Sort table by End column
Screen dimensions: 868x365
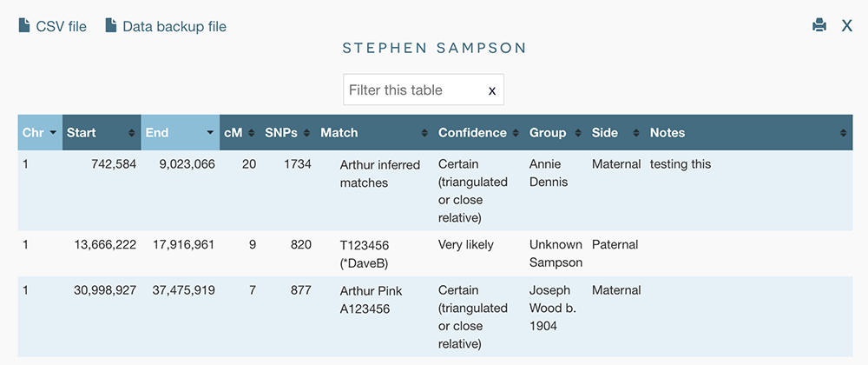click(x=180, y=133)
